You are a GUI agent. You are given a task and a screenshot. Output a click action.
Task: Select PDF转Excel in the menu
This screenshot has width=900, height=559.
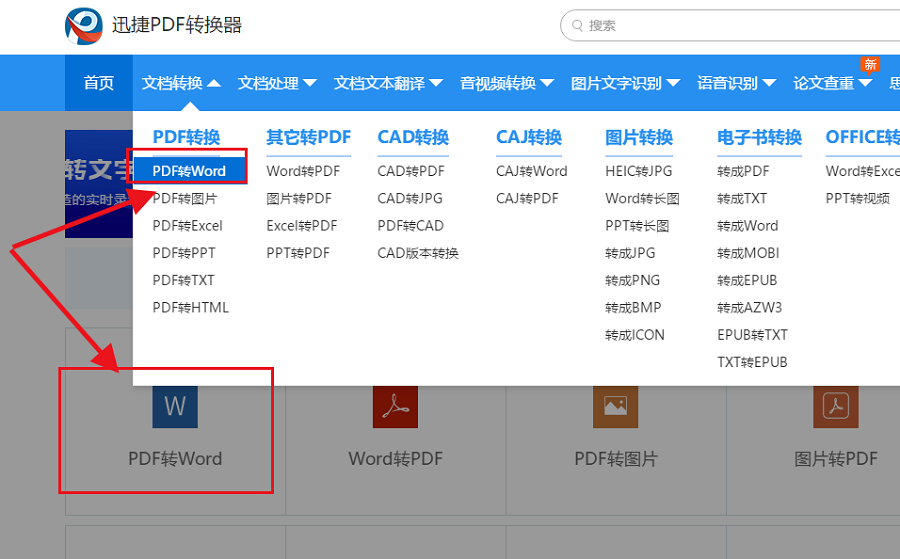pyautogui.click(x=187, y=226)
